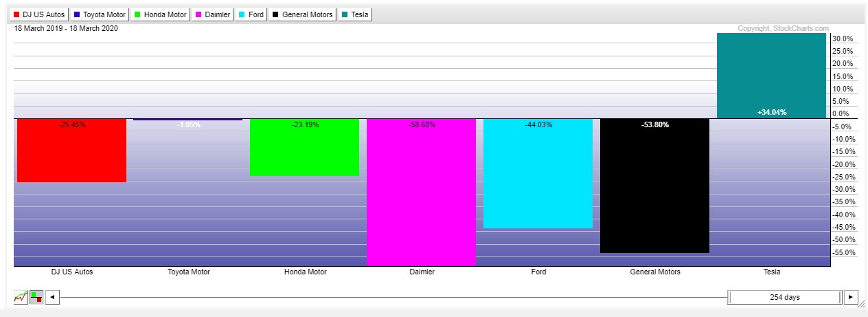Click the -55.0% y-axis tick label
Viewport: 868px width, 317px height.
[843, 252]
